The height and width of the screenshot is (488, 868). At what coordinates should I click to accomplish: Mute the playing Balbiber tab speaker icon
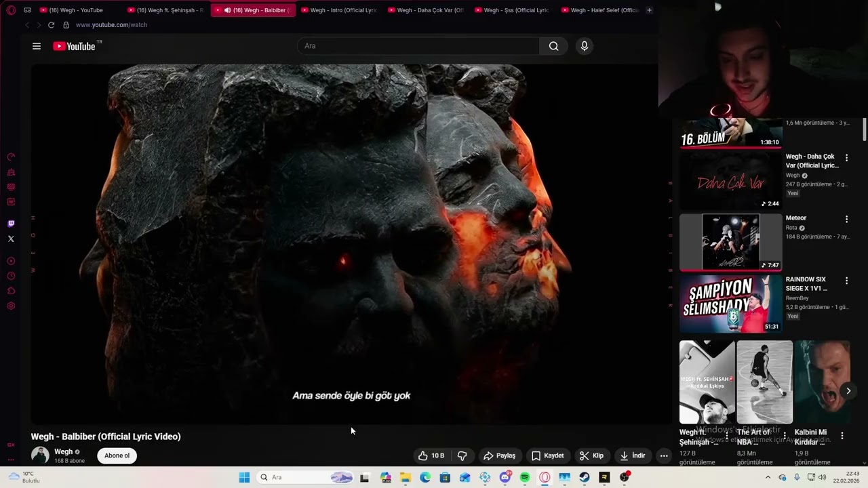(x=227, y=10)
